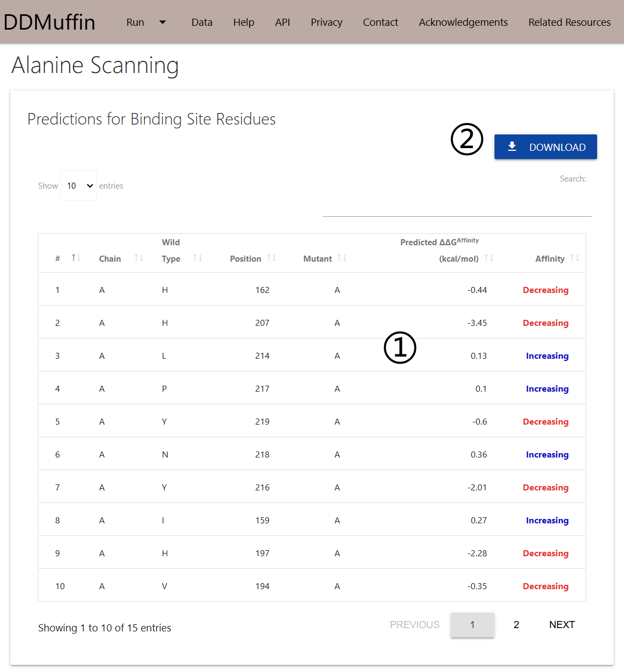Sort by Predicted ΔΔG values
The image size is (624, 672).
coord(490,257)
